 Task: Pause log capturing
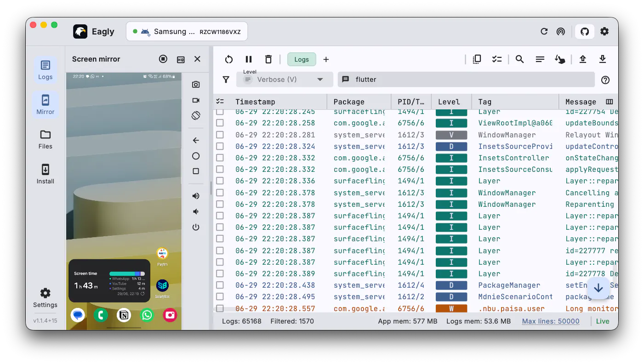click(249, 59)
